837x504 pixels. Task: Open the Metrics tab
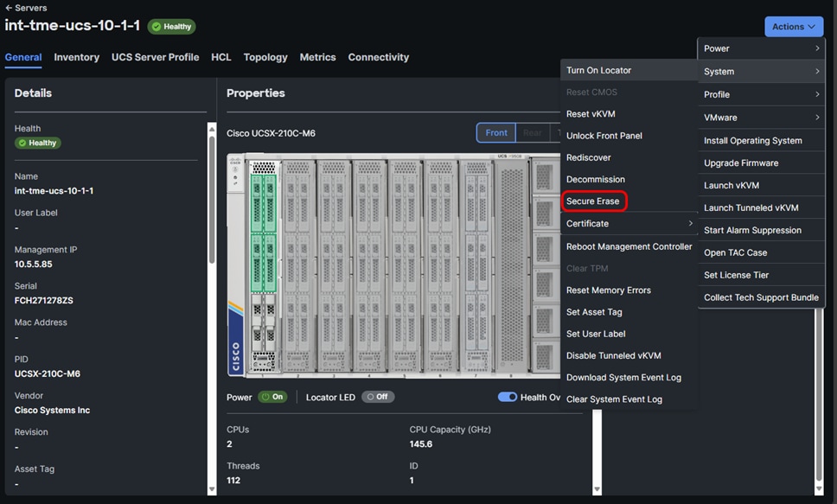317,57
